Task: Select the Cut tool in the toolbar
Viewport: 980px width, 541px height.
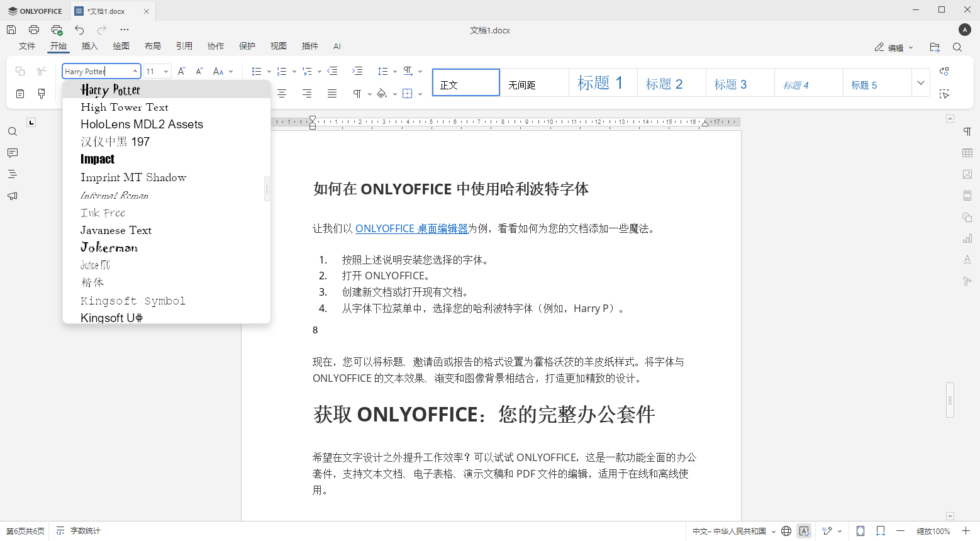Action: pos(41,70)
